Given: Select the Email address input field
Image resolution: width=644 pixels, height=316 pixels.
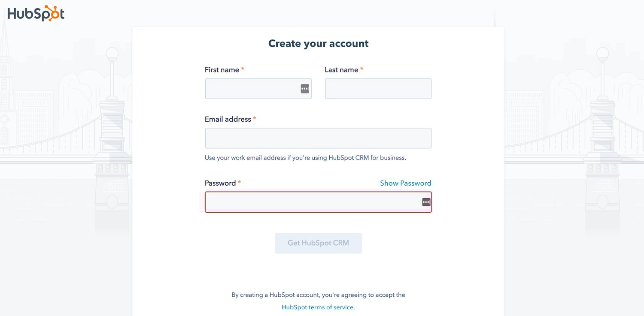Looking at the screenshot, I should [x=318, y=138].
